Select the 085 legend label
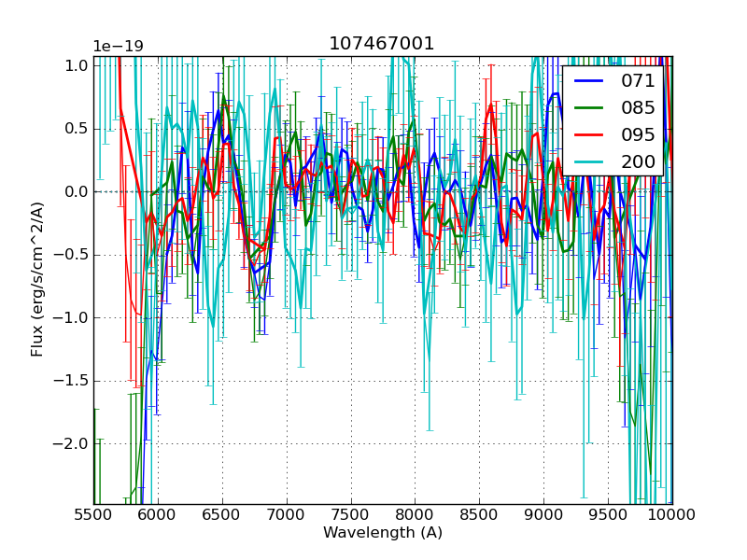Viewport: 747px width, 560px height. (638, 108)
